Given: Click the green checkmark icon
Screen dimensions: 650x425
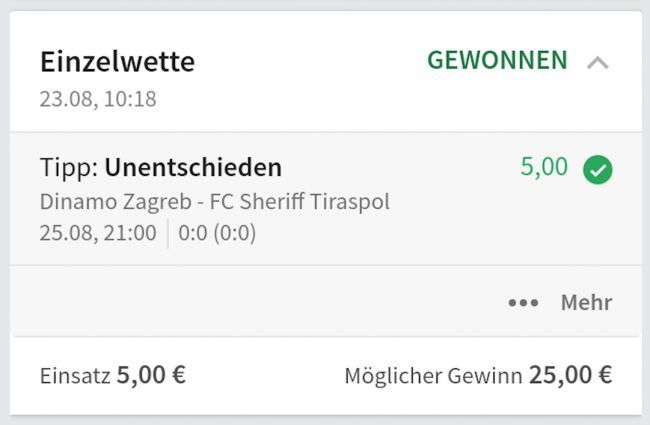Looking at the screenshot, I should pos(597,170).
